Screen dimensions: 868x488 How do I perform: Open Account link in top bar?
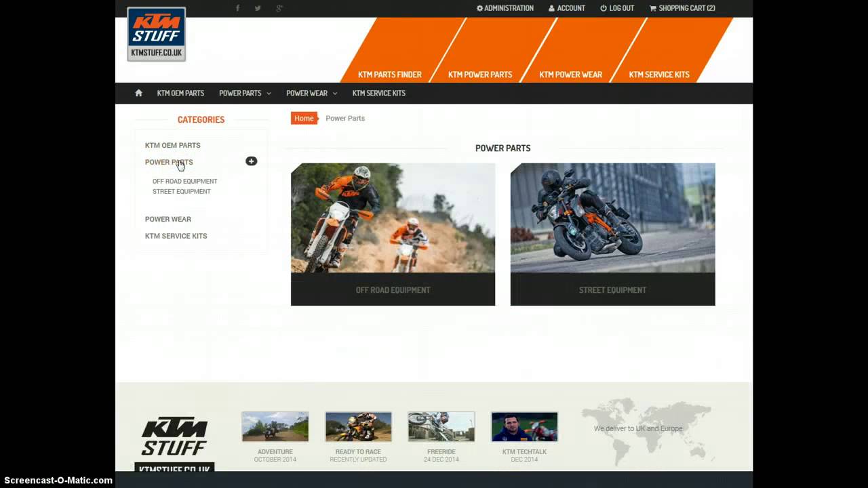[567, 8]
